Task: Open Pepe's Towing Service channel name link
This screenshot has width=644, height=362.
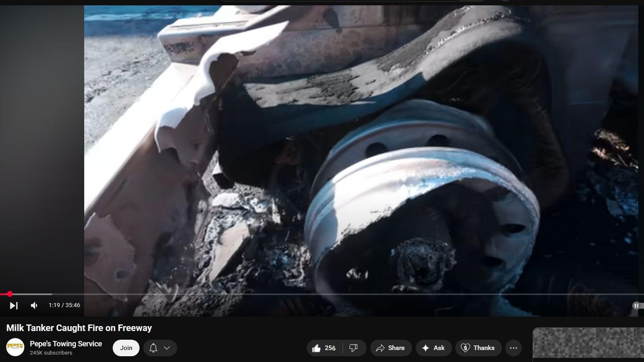Action: [66, 344]
